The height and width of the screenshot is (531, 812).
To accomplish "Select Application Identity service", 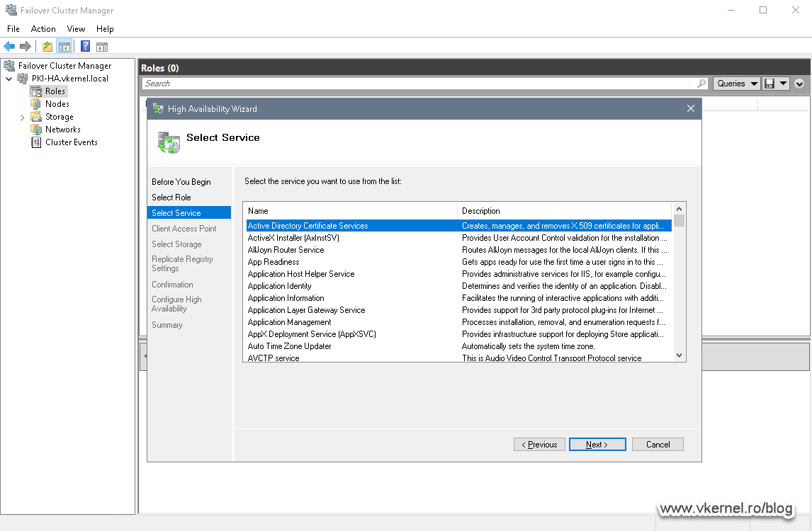I will [x=459, y=286].
